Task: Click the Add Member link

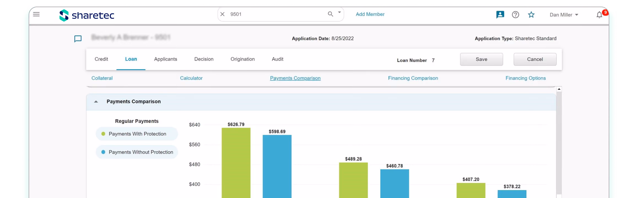Action: click(x=370, y=14)
